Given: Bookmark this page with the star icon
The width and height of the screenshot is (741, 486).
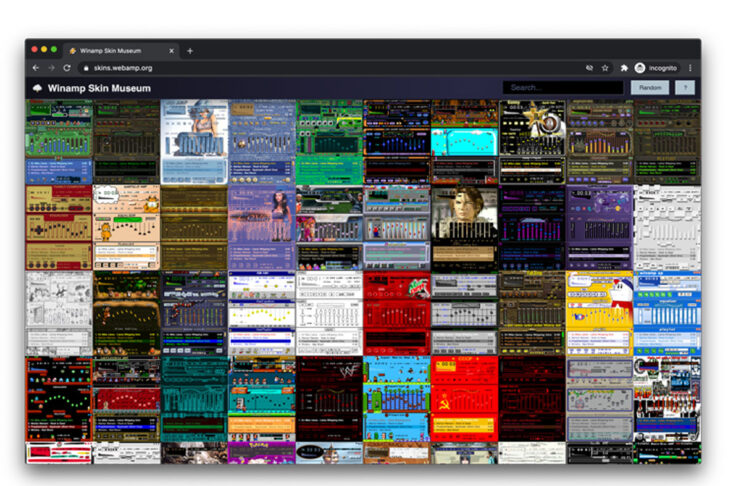Looking at the screenshot, I should pyautogui.click(x=605, y=68).
